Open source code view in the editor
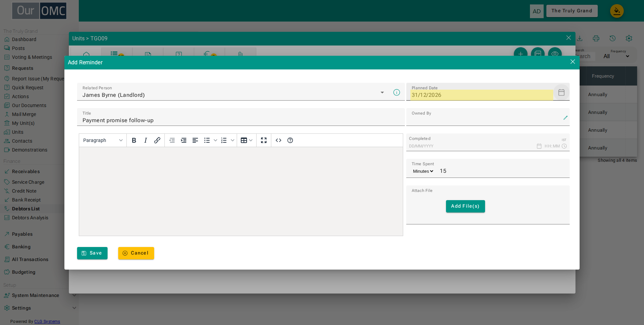The width and height of the screenshot is (644, 325). coord(278,140)
